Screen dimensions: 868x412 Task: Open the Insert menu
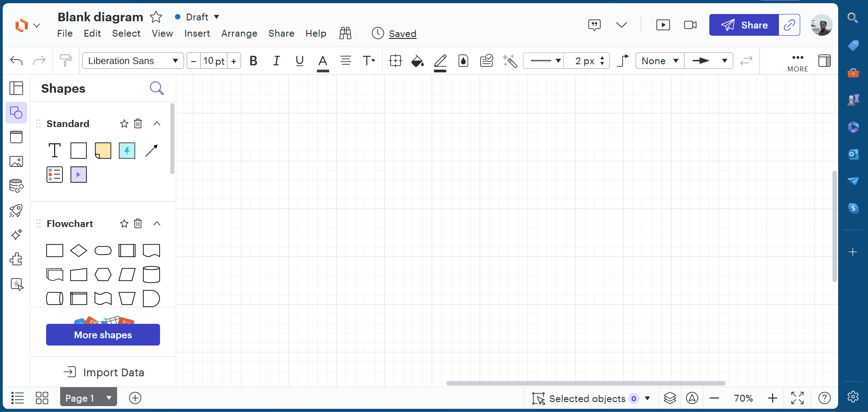[x=197, y=33]
